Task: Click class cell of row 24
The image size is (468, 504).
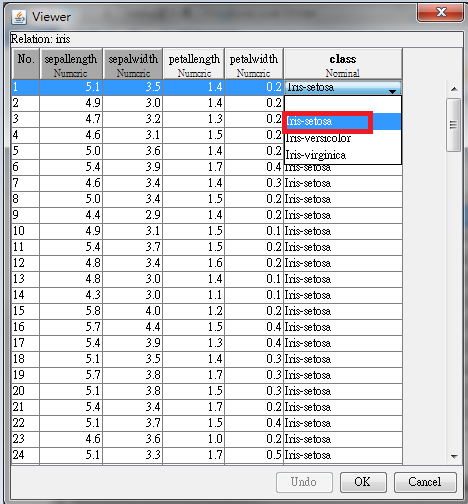Action: tap(343, 455)
